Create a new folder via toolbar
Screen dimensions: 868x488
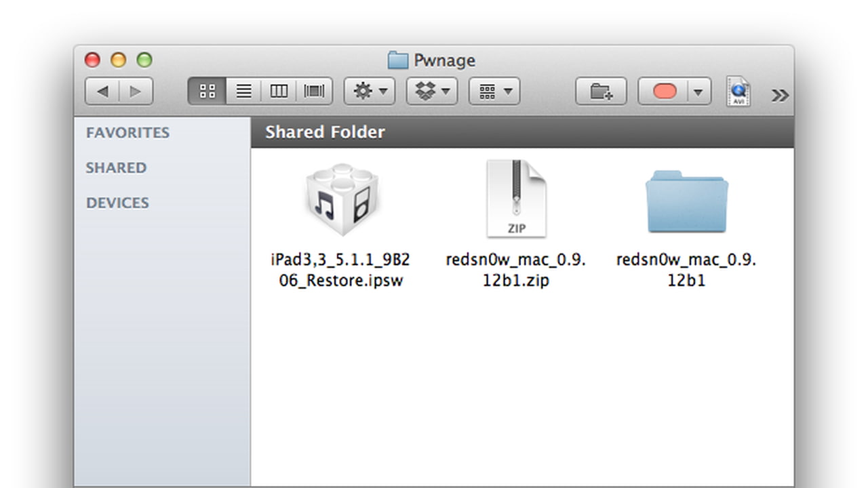(601, 91)
